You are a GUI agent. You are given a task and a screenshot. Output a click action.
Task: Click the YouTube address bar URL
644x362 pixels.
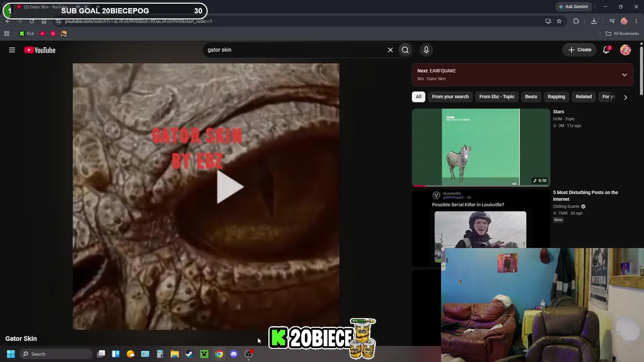point(138,21)
